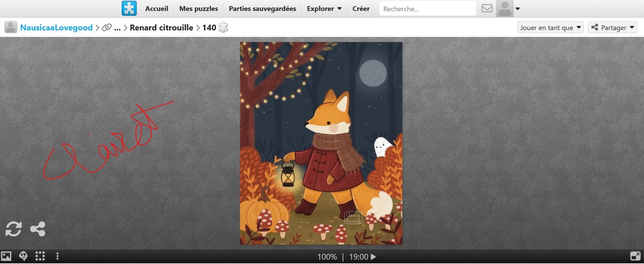
Task: Open the messages envelope icon
Action: pos(487,8)
